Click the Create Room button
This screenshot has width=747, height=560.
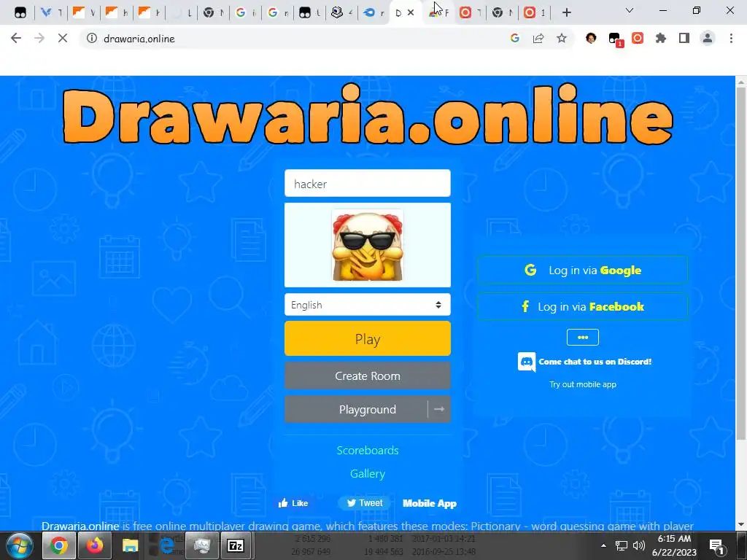click(368, 376)
